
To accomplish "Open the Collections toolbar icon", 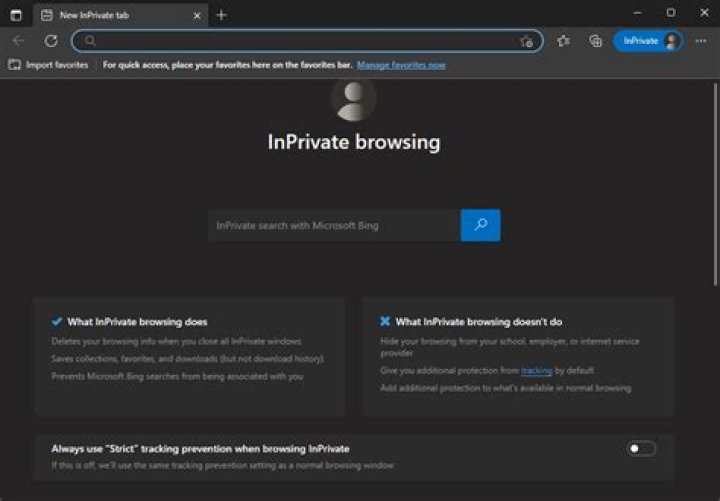I will coord(596,41).
